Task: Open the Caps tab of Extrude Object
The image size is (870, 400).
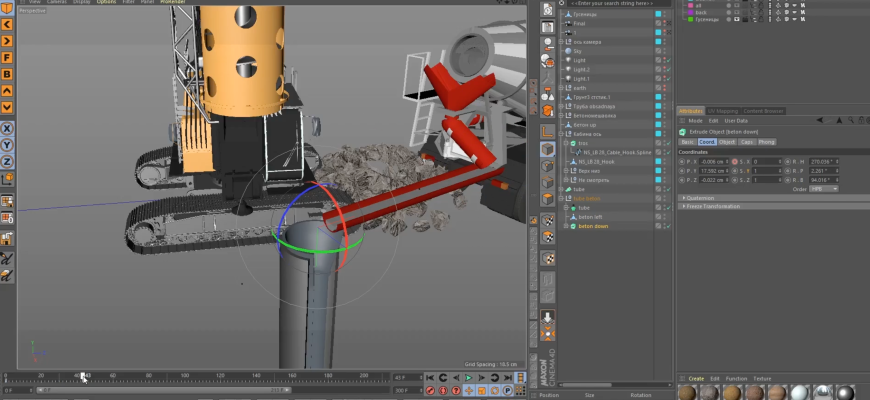Action: 746,142
